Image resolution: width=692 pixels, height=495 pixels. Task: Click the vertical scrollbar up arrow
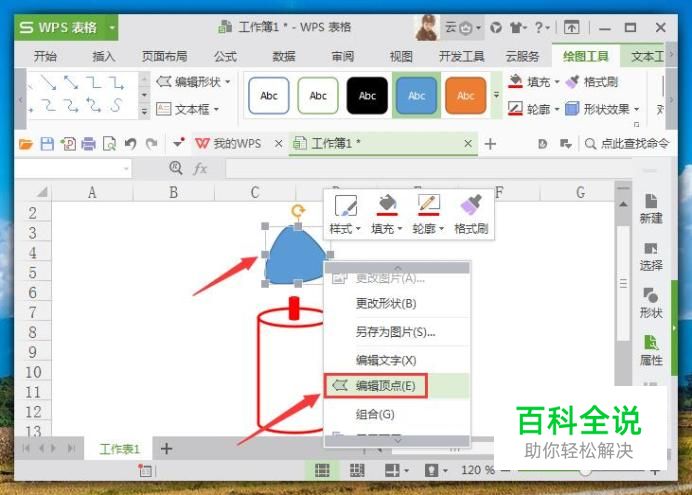pos(623,204)
